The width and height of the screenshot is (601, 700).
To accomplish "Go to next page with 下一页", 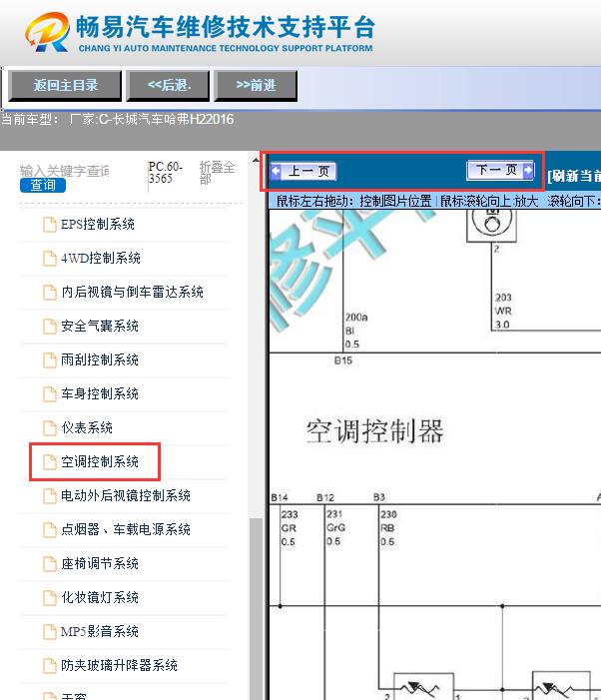I will pyautogui.click(x=500, y=170).
